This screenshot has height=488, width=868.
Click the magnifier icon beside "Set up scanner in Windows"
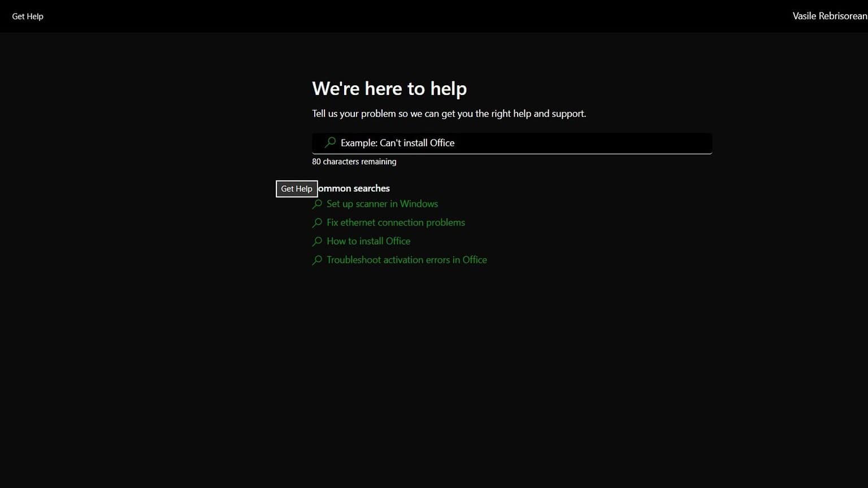(x=317, y=204)
